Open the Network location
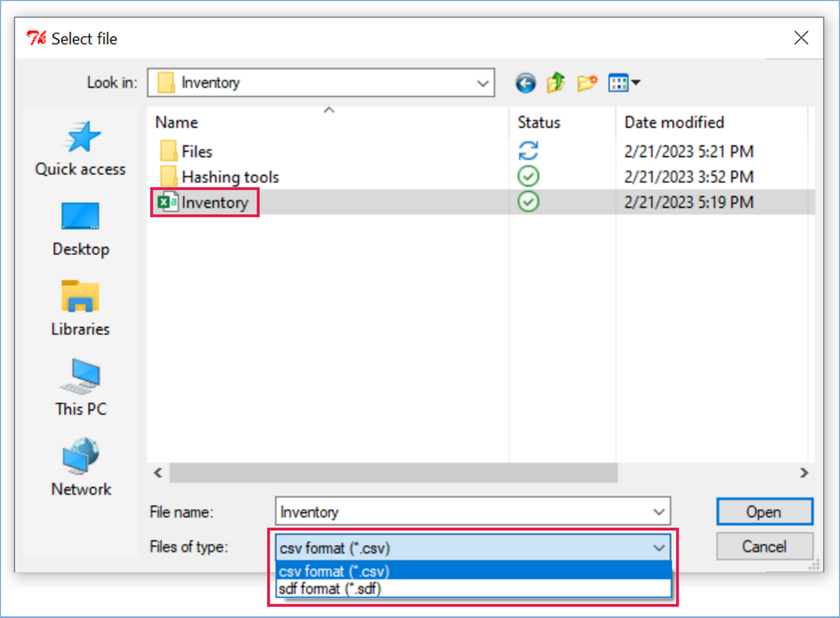The height and width of the screenshot is (618, 840). pos(81,468)
